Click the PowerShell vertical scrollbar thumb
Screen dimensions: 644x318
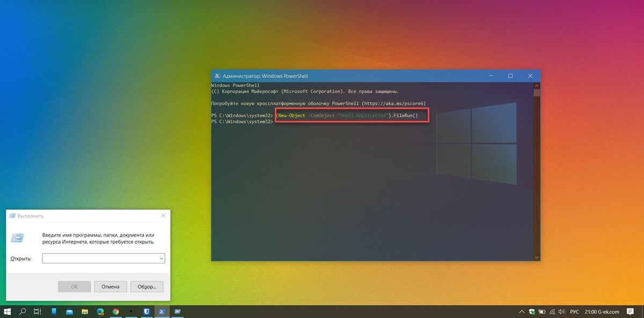click(537, 92)
